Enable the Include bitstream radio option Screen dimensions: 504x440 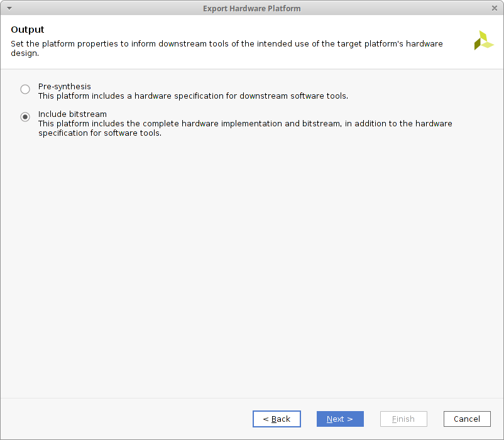(x=25, y=117)
